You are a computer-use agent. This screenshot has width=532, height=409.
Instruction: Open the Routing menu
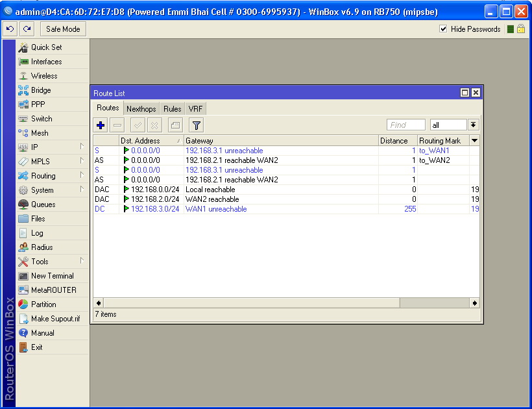click(x=53, y=175)
